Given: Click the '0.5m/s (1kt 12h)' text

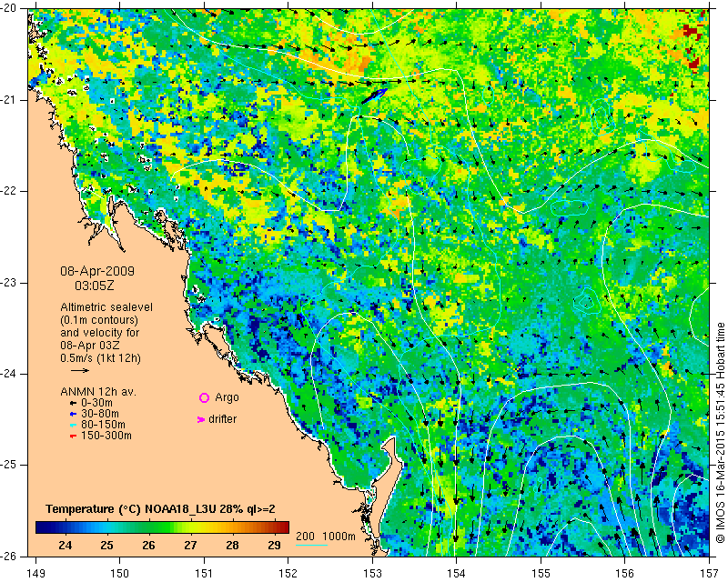Looking at the screenshot, I should [100, 358].
